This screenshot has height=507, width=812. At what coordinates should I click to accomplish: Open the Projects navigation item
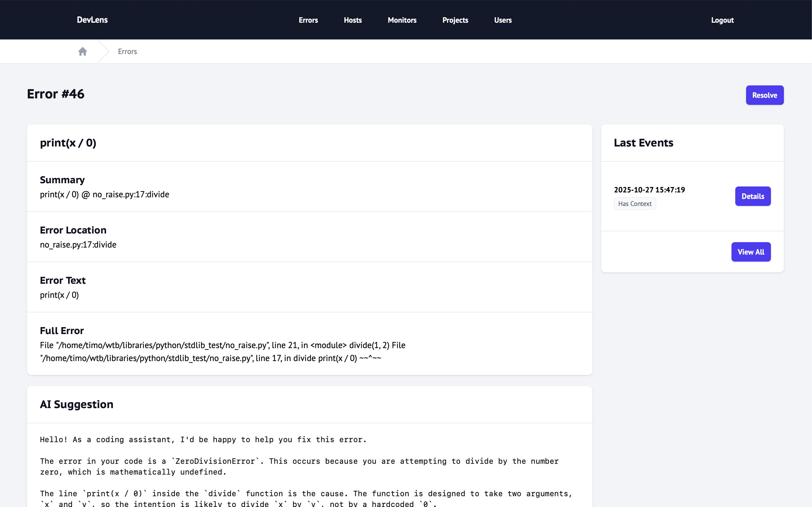pyautogui.click(x=455, y=20)
